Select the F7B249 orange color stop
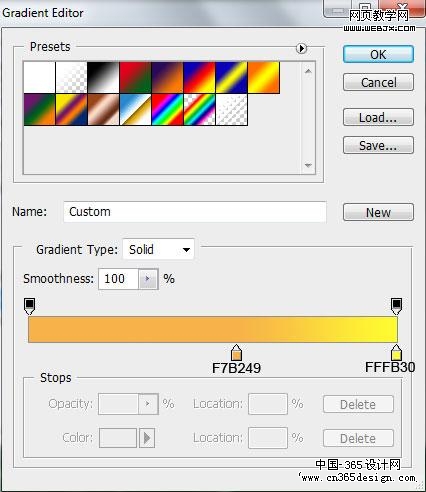The image size is (426, 492). point(236,353)
